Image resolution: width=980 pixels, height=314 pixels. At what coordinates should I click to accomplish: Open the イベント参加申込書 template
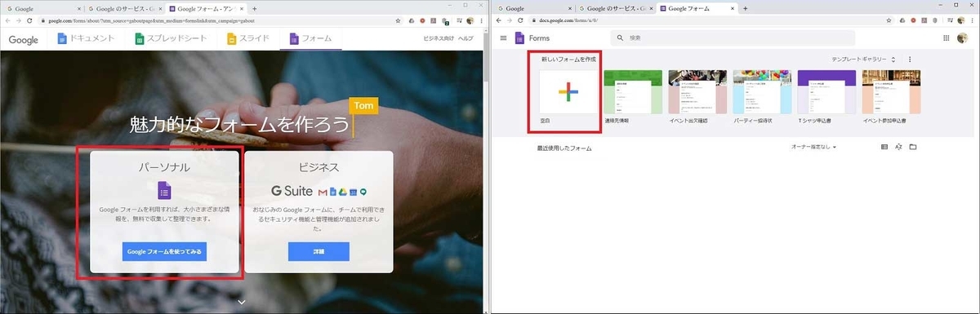pyautogui.click(x=891, y=92)
